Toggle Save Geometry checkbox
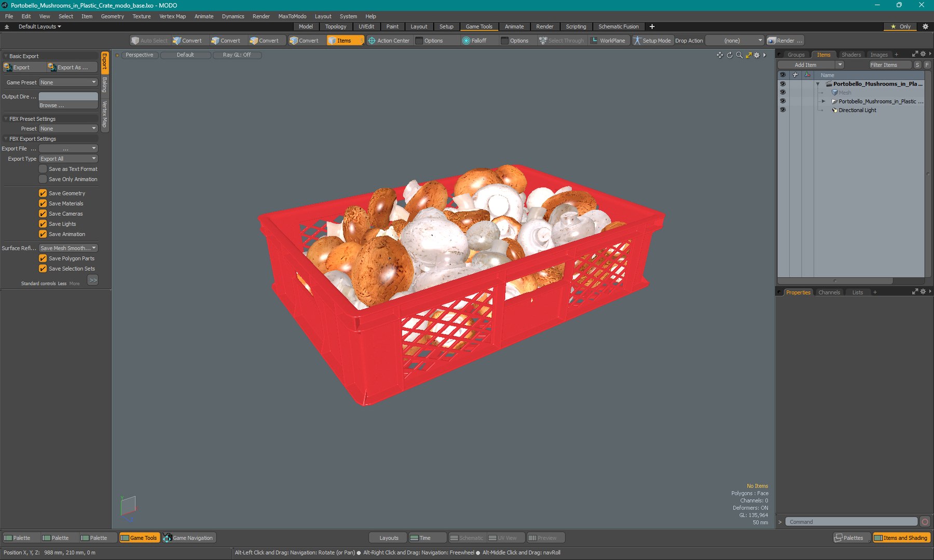The image size is (934, 560). 43,193
